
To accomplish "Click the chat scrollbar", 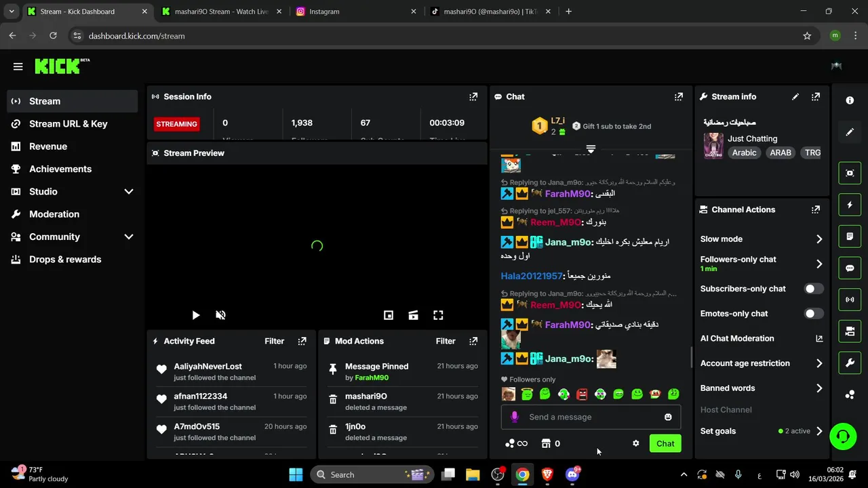I will pyautogui.click(x=691, y=357).
